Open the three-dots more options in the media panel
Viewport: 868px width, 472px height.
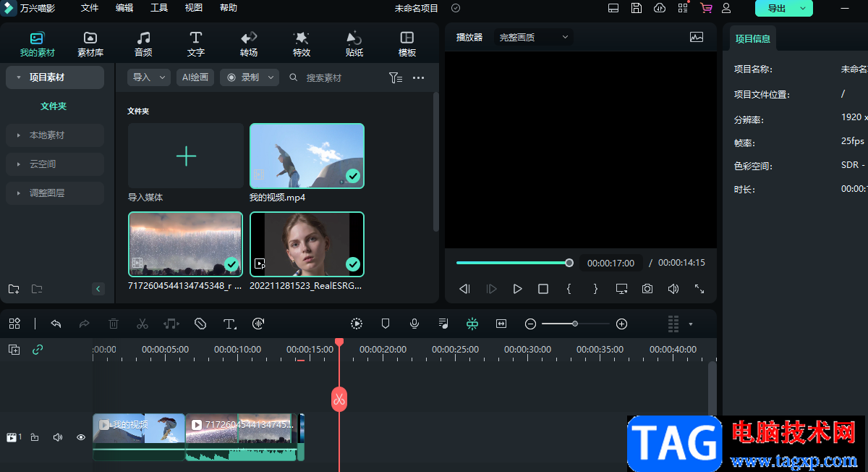click(x=419, y=77)
